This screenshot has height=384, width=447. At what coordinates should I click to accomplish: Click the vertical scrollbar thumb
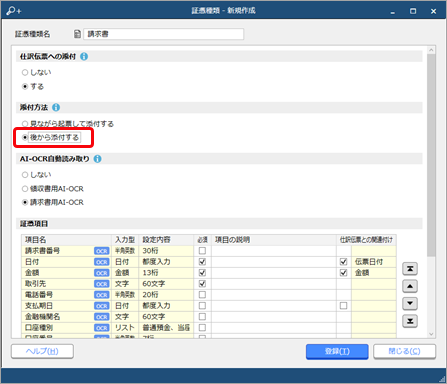pos(431,155)
